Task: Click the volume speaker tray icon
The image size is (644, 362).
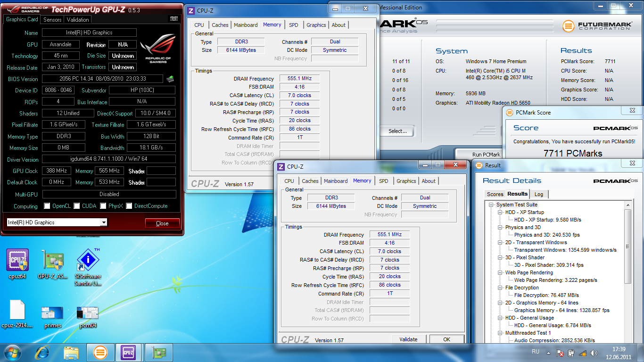Action: click(x=594, y=353)
